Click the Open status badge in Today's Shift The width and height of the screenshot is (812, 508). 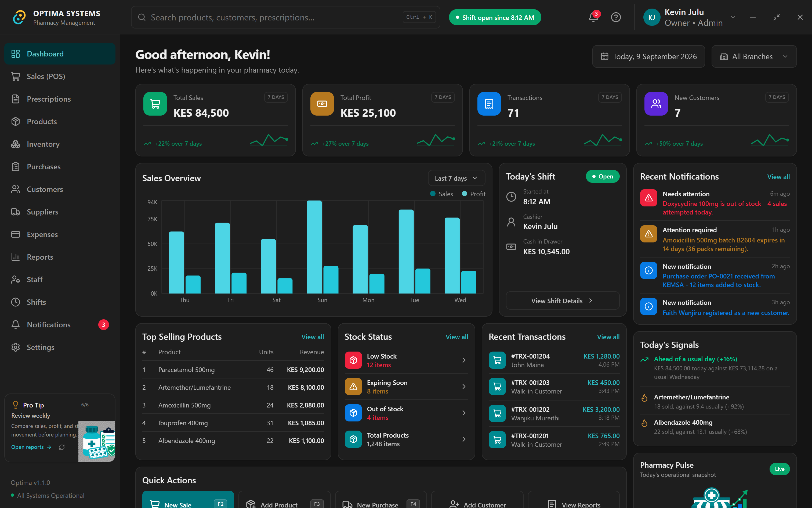pyautogui.click(x=603, y=176)
